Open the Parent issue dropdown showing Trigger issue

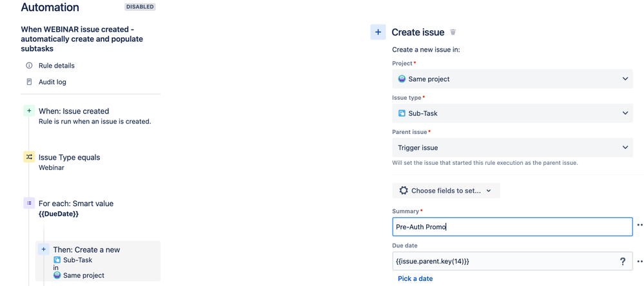[x=512, y=148]
